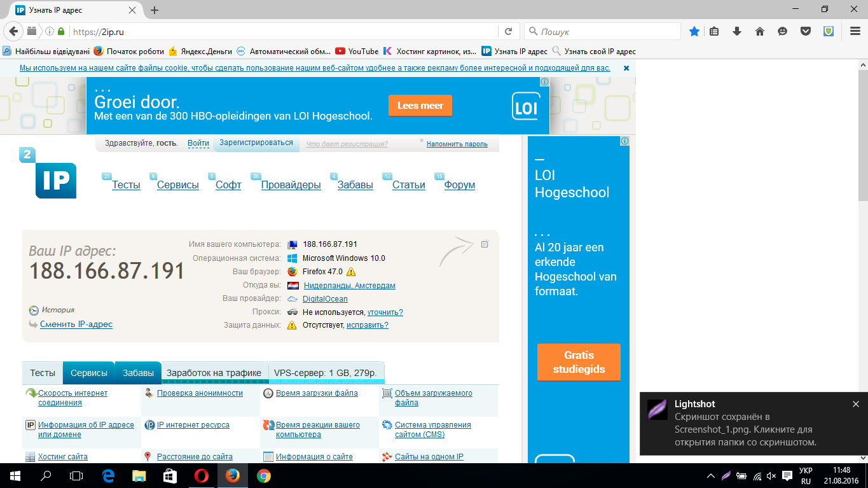Open the Статьи main menu item
Screen dimensions: 868x488
[409, 185]
